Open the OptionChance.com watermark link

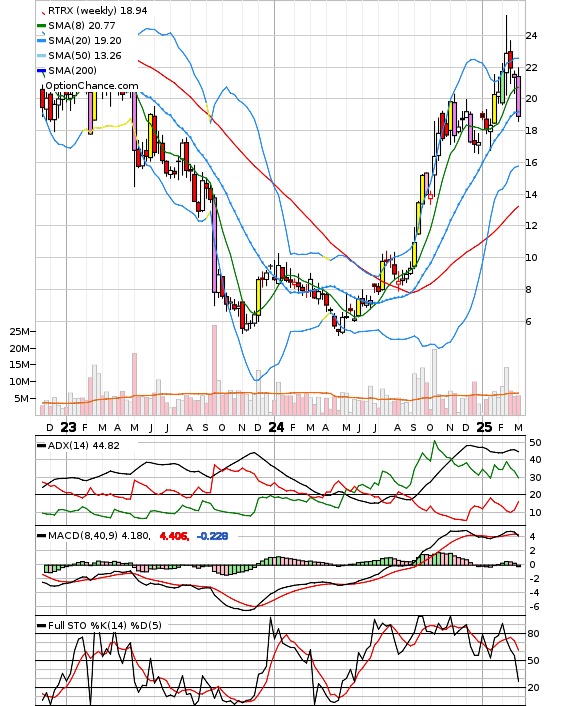tap(91, 86)
